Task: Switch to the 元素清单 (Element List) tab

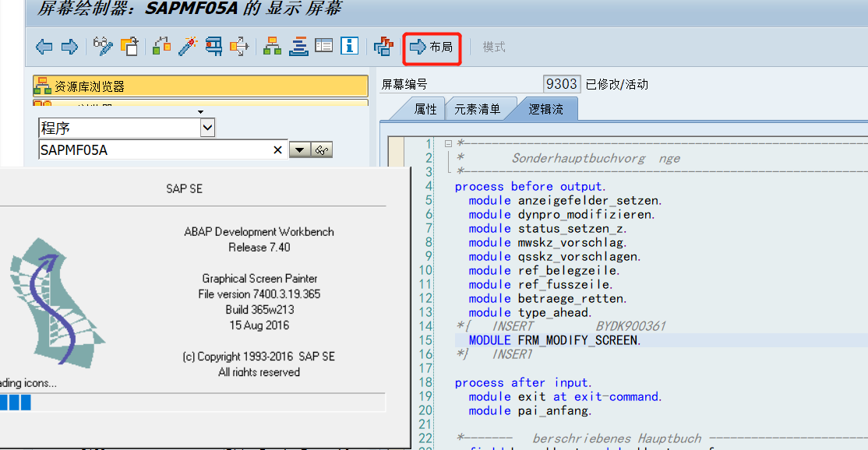Action: tap(476, 108)
